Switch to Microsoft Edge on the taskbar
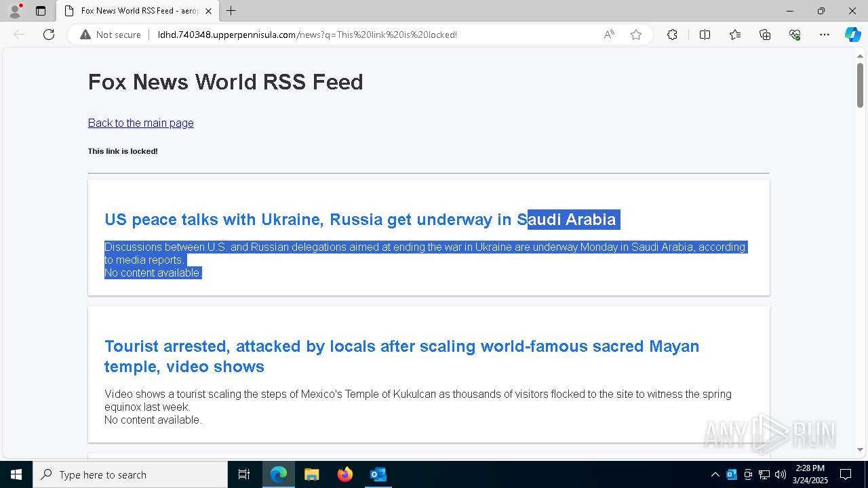This screenshot has height=488, width=868. coord(279,474)
